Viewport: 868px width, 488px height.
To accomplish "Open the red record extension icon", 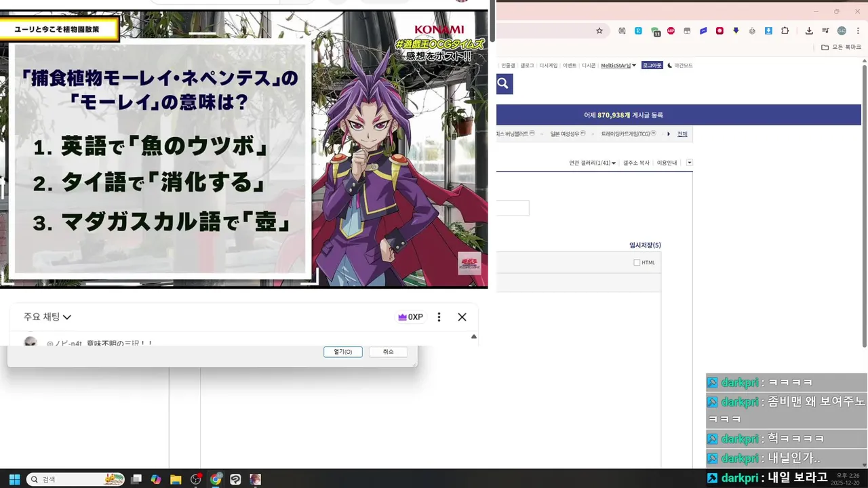I will click(x=719, y=30).
